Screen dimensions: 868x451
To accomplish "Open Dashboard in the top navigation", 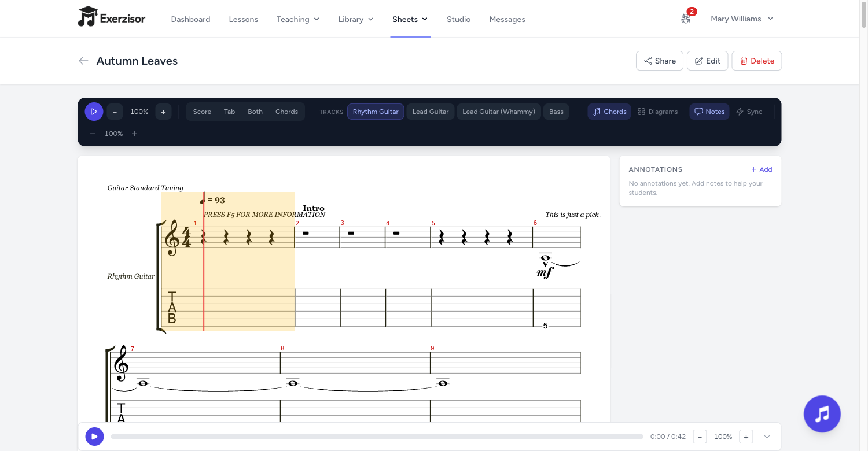I will pos(190,19).
